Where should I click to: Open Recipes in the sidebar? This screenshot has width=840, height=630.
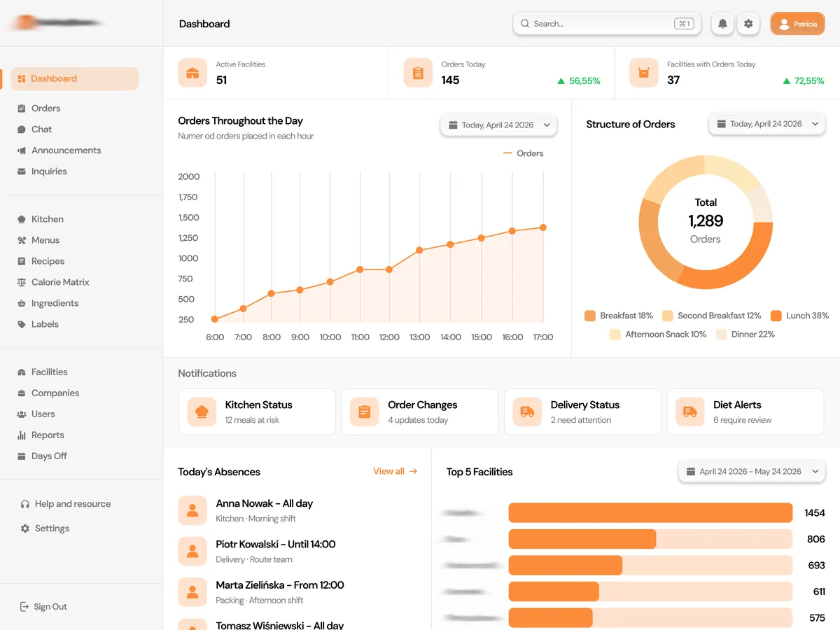[48, 261]
